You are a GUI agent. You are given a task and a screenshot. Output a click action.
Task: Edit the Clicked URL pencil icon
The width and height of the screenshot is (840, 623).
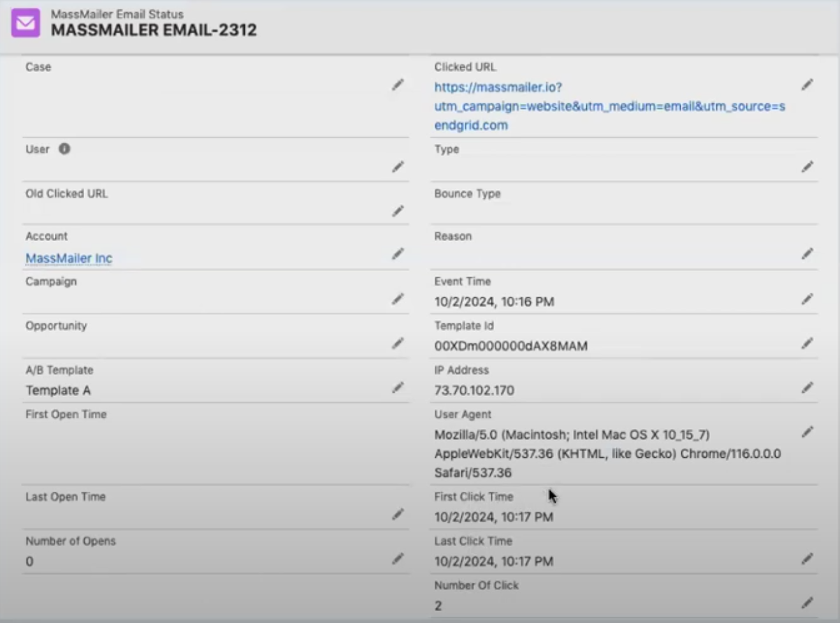point(807,85)
